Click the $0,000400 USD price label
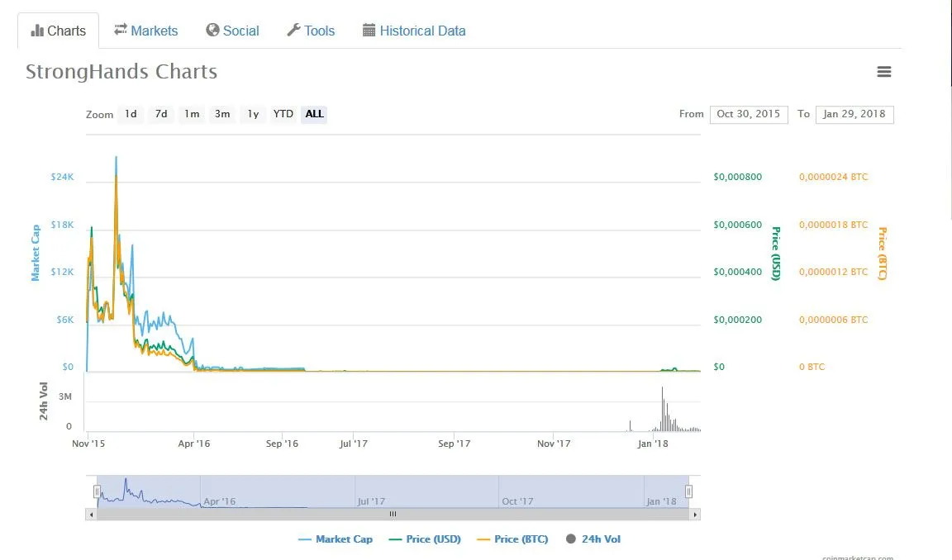Viewport: 952px width, 560px height. click(738, 272)
